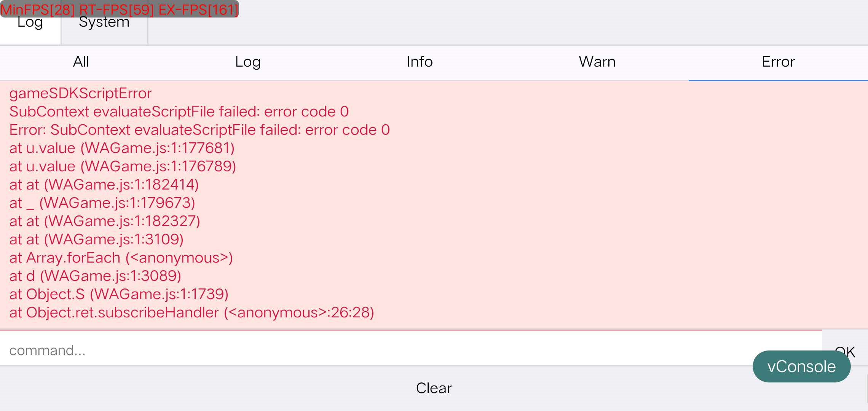Select the line starting 'Error: SubContext evaluateScriptFile'
The image size is (868, 411).
(x=199, y=130)
